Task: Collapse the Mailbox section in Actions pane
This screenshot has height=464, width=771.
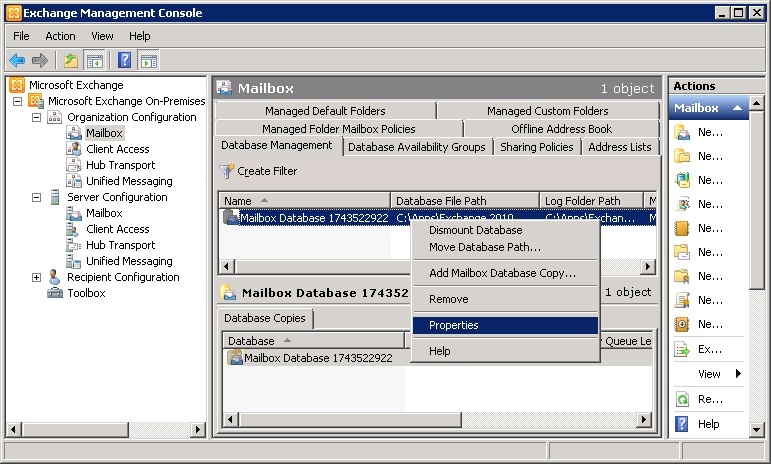Action: click(738, 108)
